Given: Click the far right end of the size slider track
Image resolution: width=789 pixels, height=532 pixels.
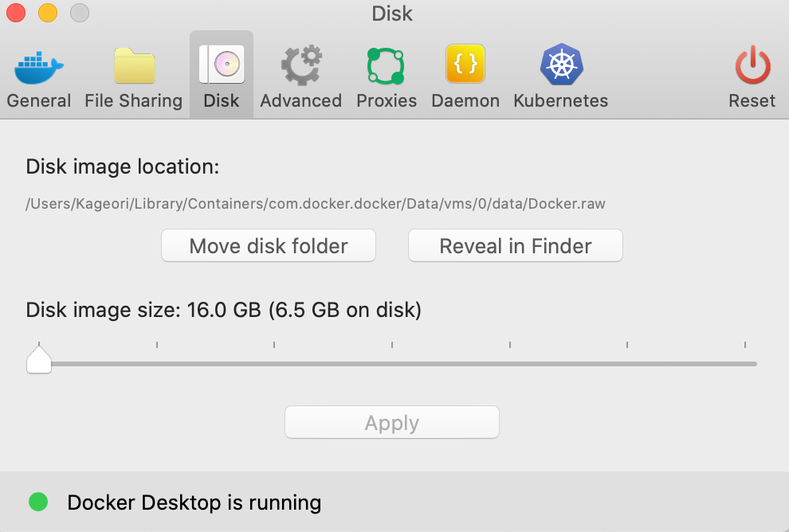Looking at the screenshot, I should point(753,364).
